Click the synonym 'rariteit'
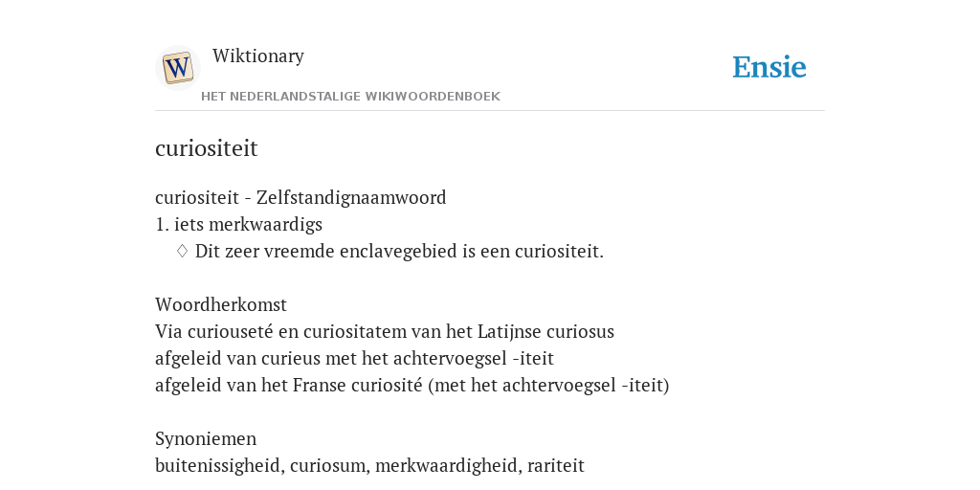The width and height of the screenshot is (980, 490). click(556, 466)
